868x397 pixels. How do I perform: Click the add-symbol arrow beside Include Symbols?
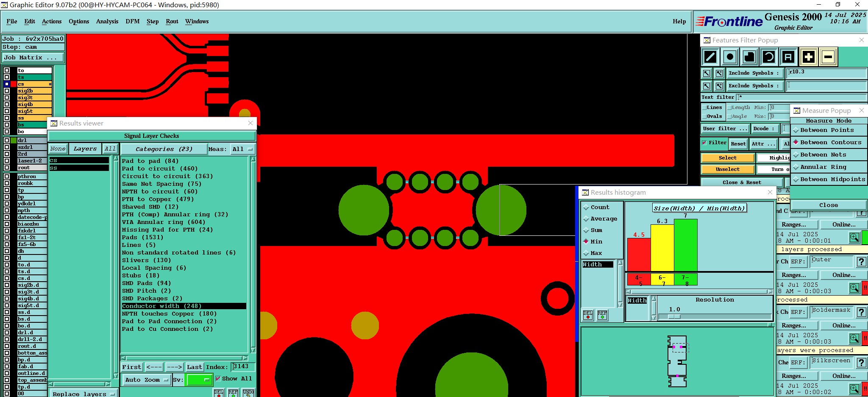(x=719, y=73)
